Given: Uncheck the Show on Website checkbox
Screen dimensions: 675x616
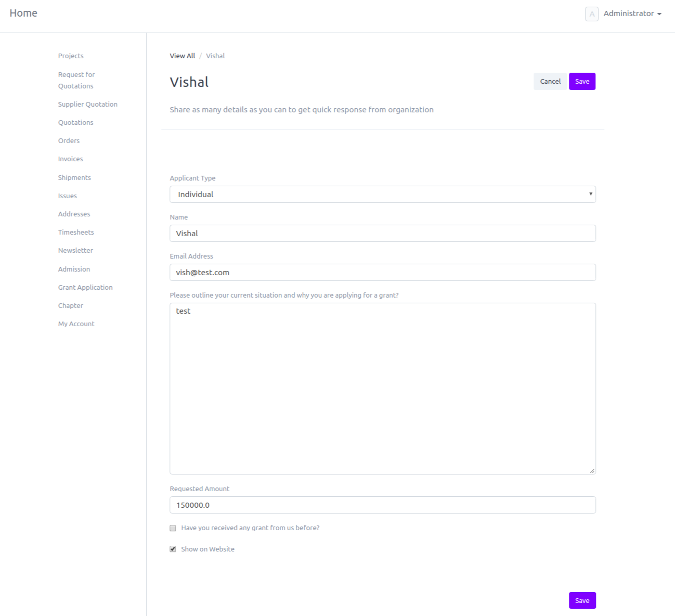Looking at the screenshot, I should click(x=173, y=549).
